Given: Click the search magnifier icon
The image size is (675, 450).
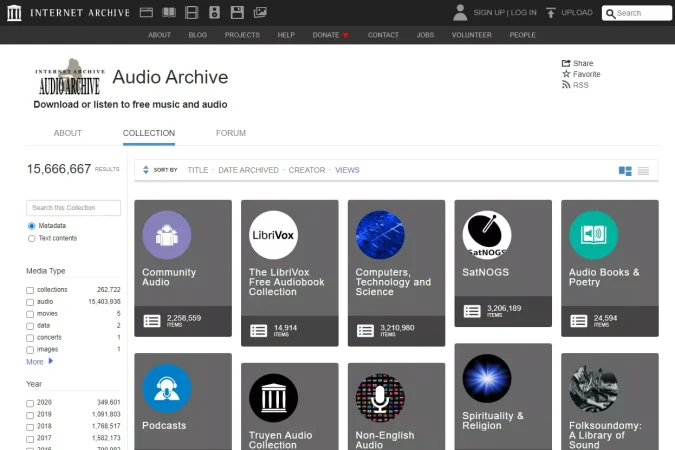Looking at the screenshot, I should 610,13.
